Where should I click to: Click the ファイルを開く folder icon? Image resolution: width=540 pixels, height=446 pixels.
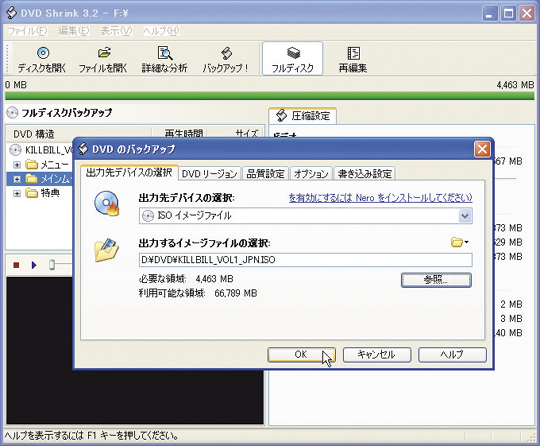point(104,53)
